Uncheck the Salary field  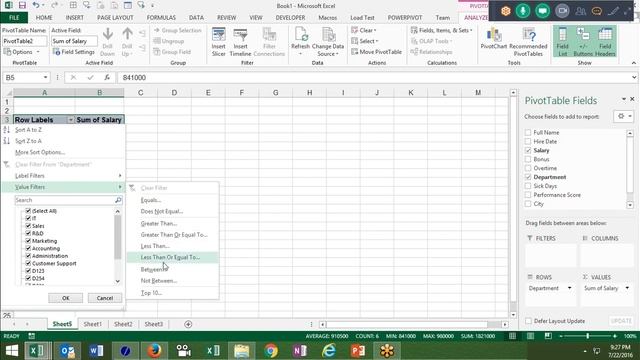pos(528,151)
